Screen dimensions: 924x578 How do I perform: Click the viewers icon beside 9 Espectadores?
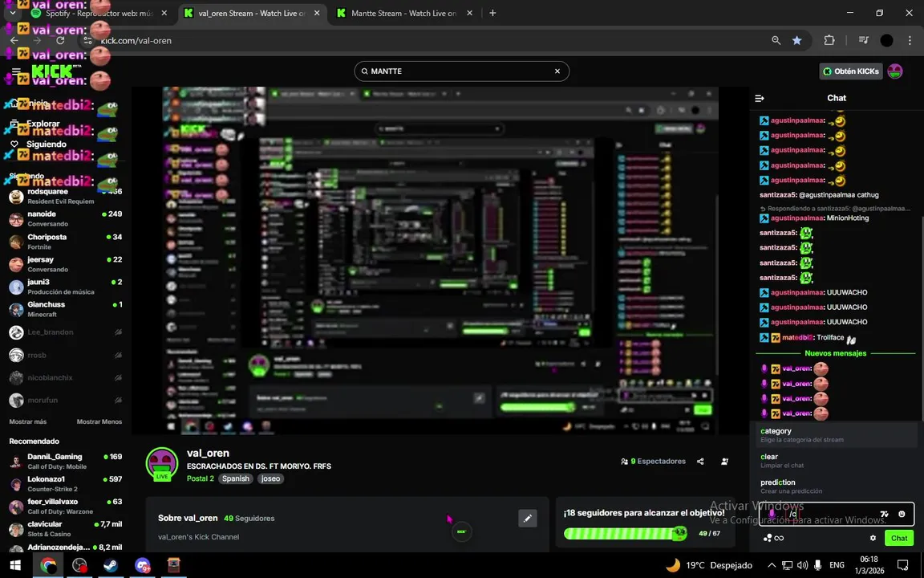coord(624,462)
